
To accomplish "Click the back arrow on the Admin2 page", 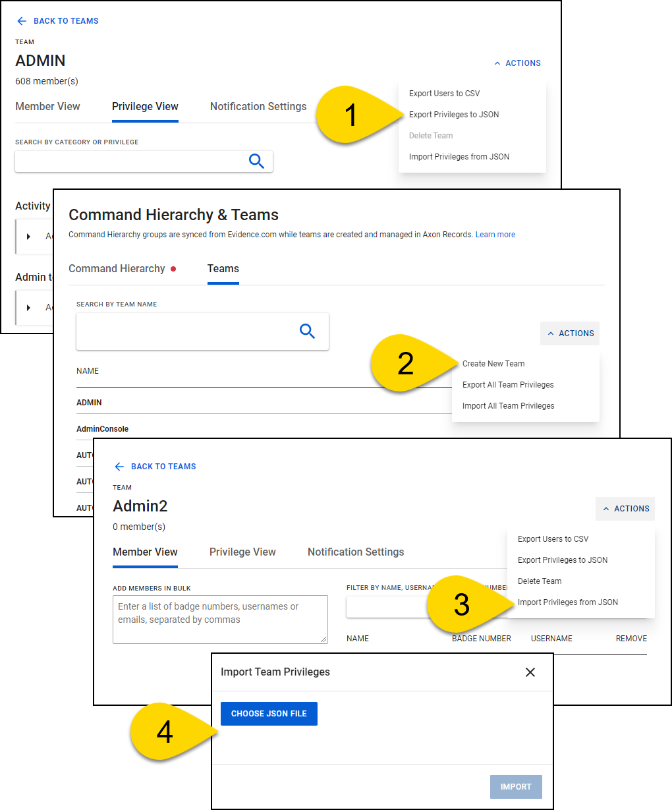I will click(x=119, y=466).
